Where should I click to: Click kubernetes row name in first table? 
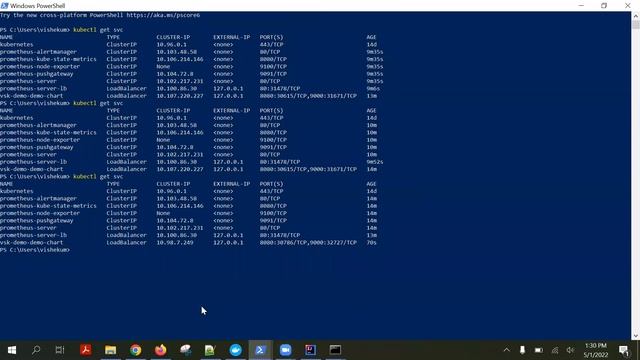[x=17, y=44]
